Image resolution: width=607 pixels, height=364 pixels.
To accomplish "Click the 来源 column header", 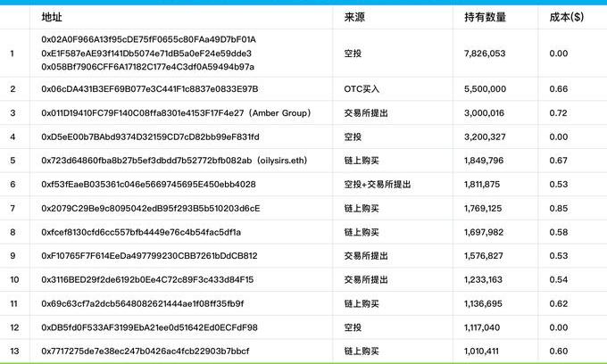I will (x=354, y=17).
